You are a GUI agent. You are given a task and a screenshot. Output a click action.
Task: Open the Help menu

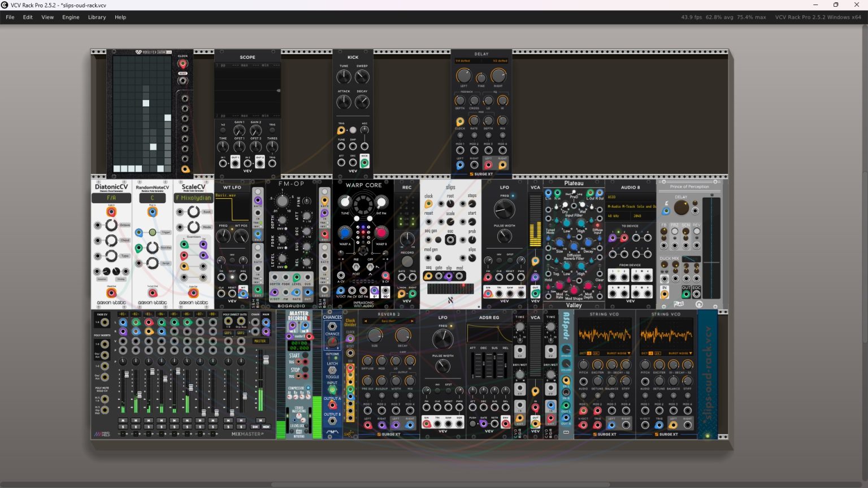coord(120,17)
